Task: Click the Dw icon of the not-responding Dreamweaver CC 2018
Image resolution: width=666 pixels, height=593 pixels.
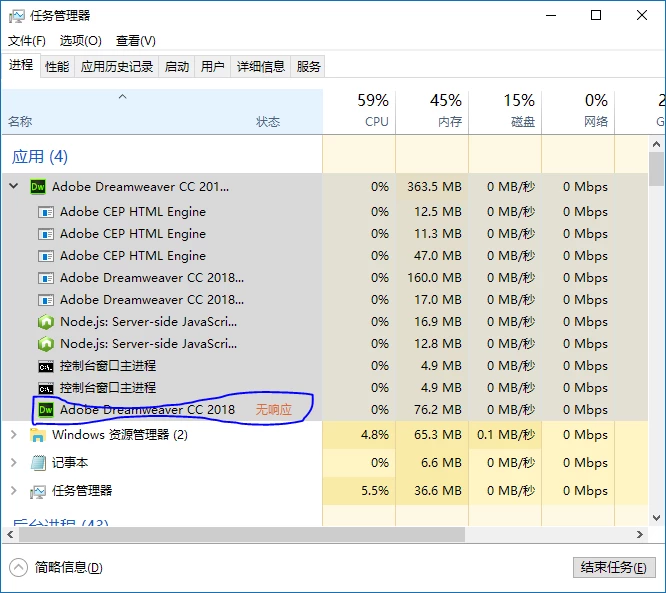Action: pos(45,410)
